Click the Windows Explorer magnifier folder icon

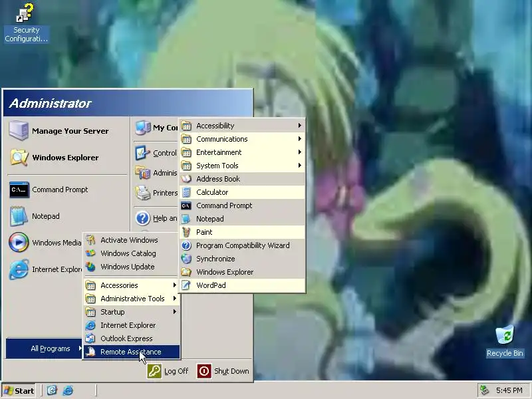tap(19, 158)
